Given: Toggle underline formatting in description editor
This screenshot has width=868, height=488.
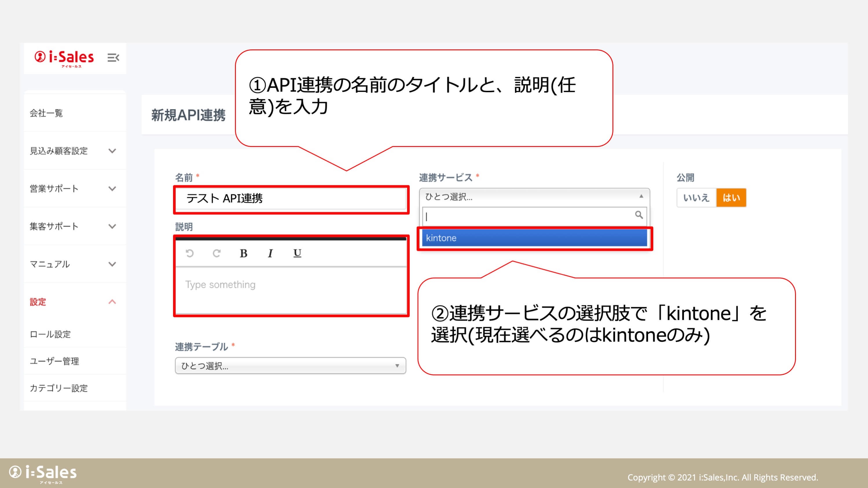Looking at the screenshot, I should [297, 253].
